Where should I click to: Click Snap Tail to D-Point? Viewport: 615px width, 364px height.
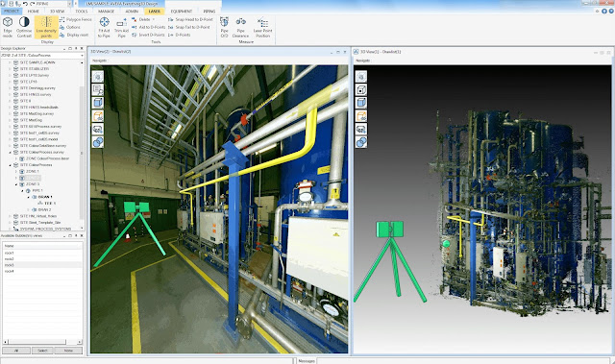189,27
